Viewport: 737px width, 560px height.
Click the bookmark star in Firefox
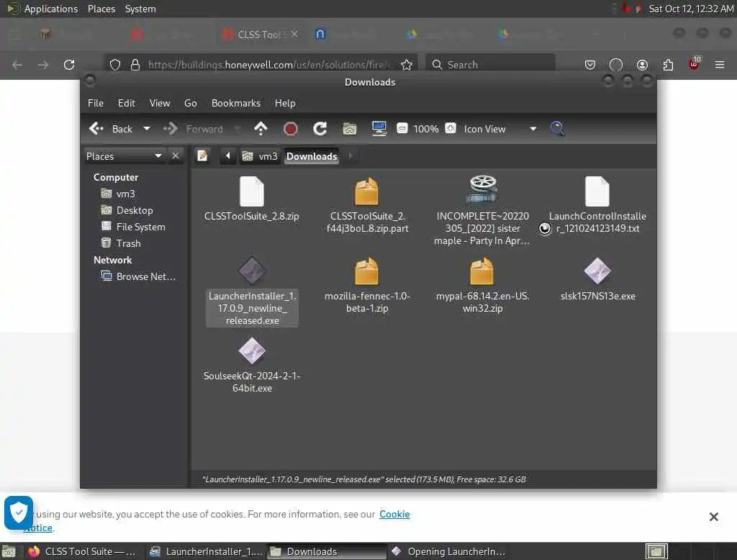407,64
